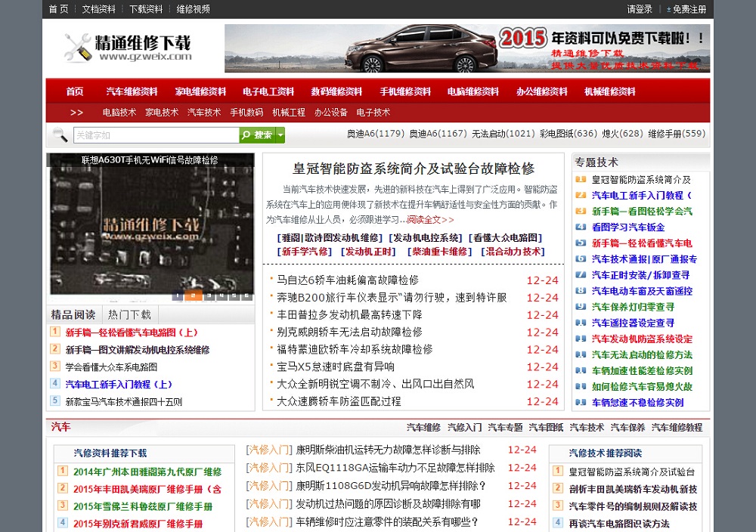Open 再谈汽车电路图识读方法
756x532 pixels.
click(619, 524)
